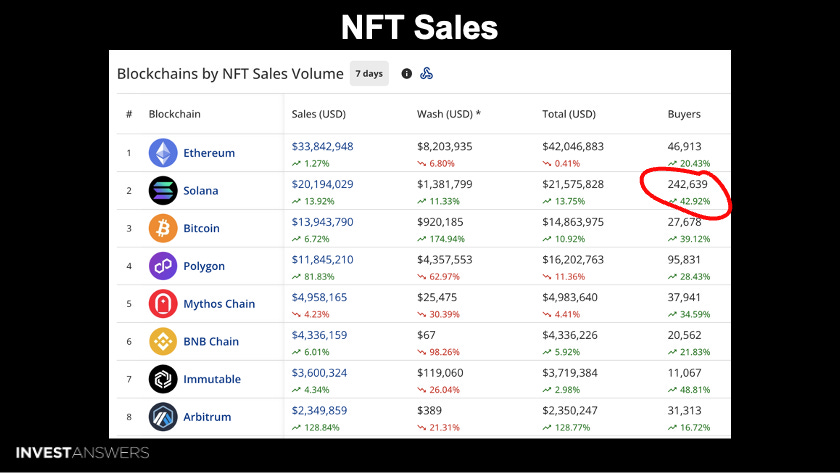The height and width of the screenshot is (473, 840).
Task: Click the Ethereum blockchain logo icon
Action: (163, 153)
